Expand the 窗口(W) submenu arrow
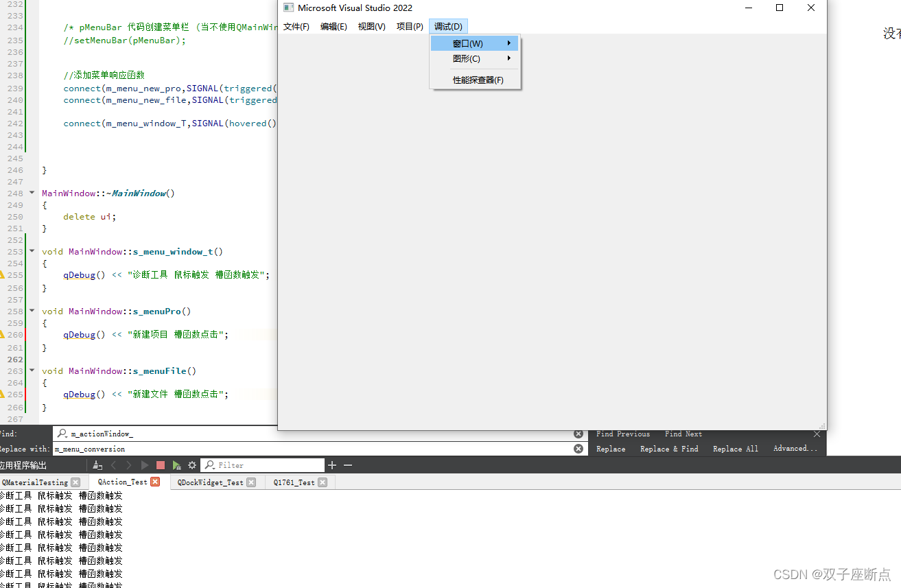The image size is (901, 588). click(x=509, y=43)
